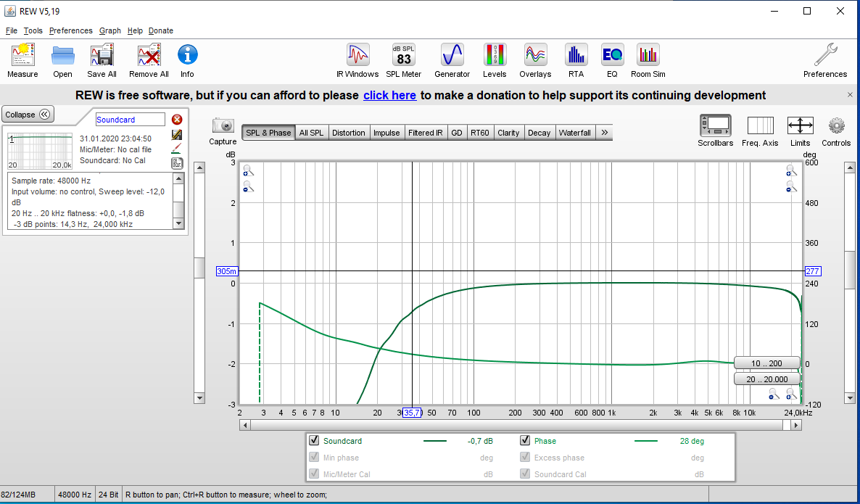Open the Preferences menu
The width and height of the screenshot is (860, 504).
(70, 30)
